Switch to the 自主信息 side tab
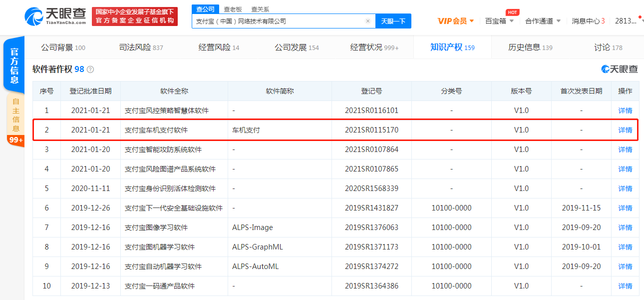644x300 pixels. tap(15, 114)
